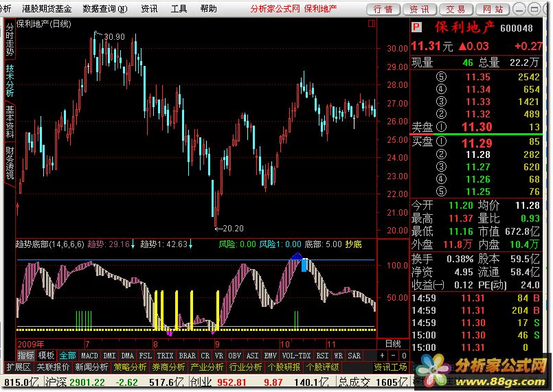This screenshot has height=392, width=553.
Task: Click the 趋势底部(14,6,6,6) indicator label
Action: click(x=49, y=244)
